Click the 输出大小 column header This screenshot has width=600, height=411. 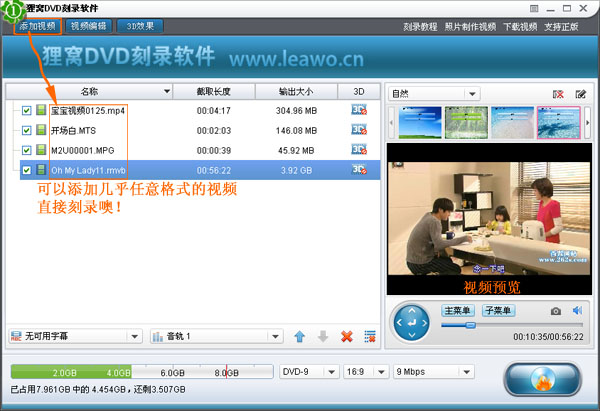tap(296, 91)
